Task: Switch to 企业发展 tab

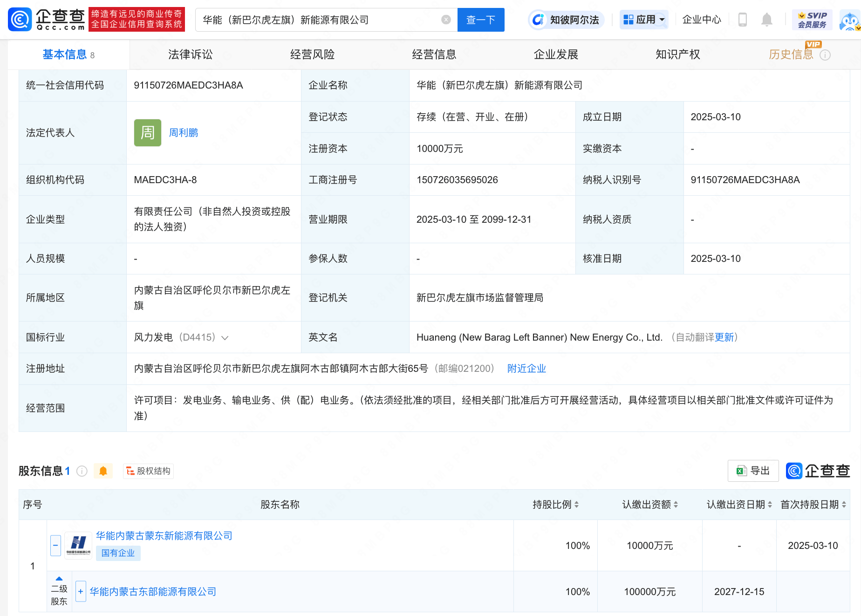Action: (556, 55)
